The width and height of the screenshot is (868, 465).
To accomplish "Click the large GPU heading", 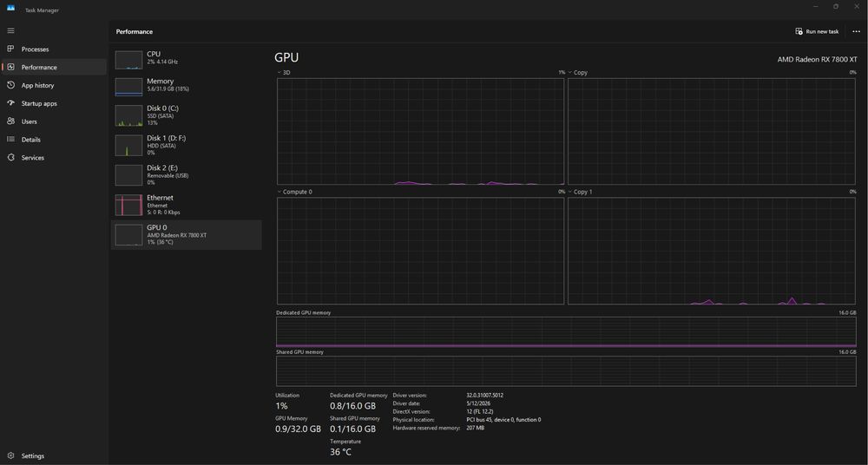I will coord(286,57).
